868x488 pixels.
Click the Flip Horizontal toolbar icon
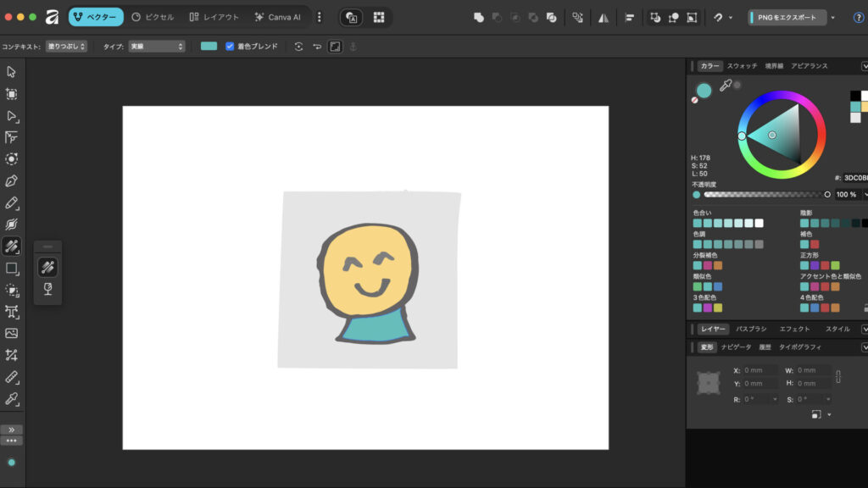(x=604, y=17)
